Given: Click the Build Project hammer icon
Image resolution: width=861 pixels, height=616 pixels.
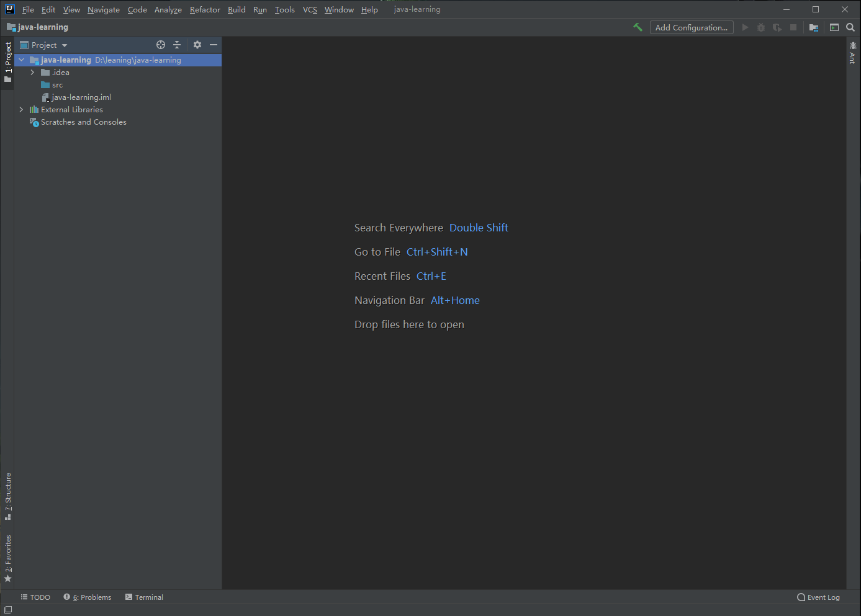Looking at the screenshot, I should coord(638,27).
